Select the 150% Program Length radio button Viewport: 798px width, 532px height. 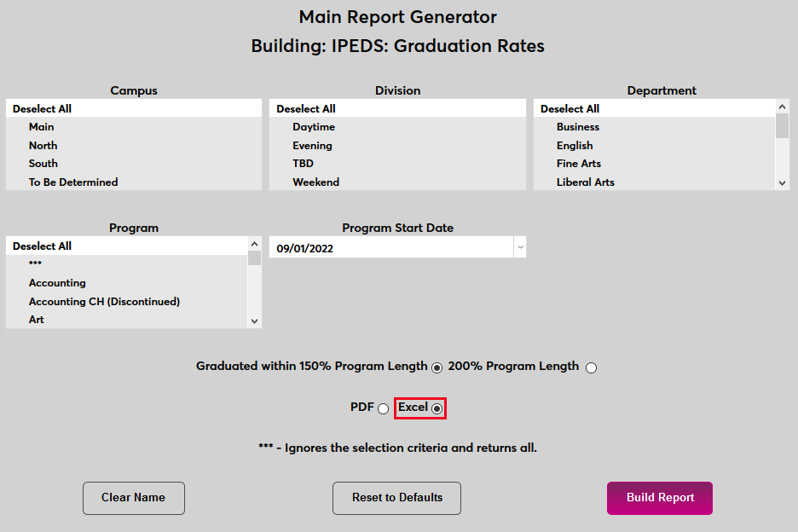437,367
